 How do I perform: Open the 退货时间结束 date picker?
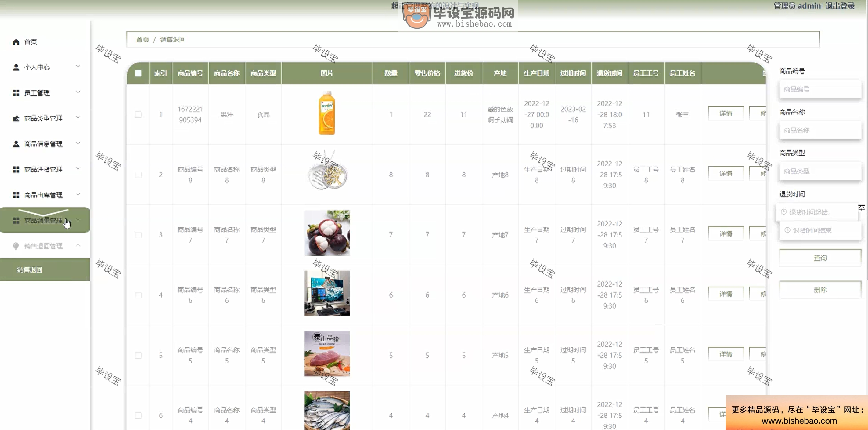pos(820,230)
